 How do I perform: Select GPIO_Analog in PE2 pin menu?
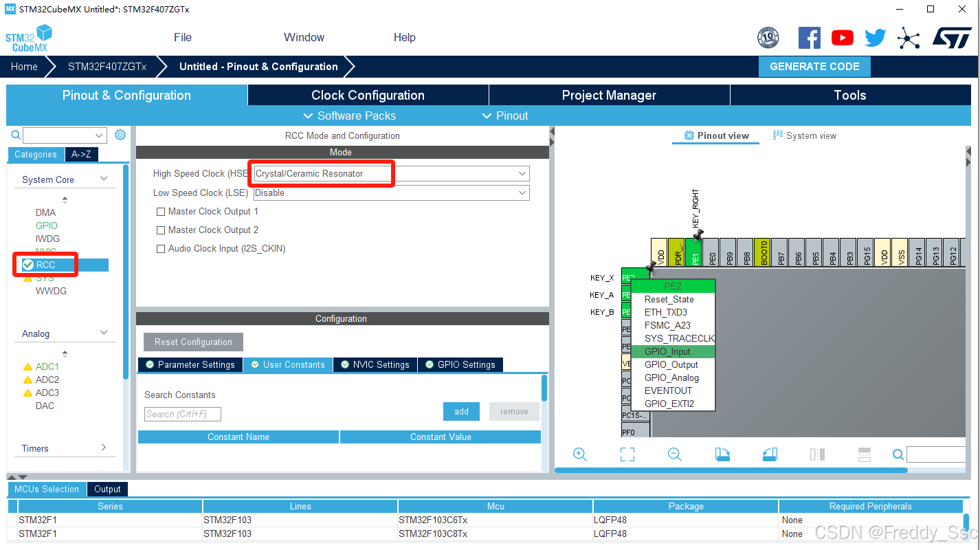tap(673, 378)
